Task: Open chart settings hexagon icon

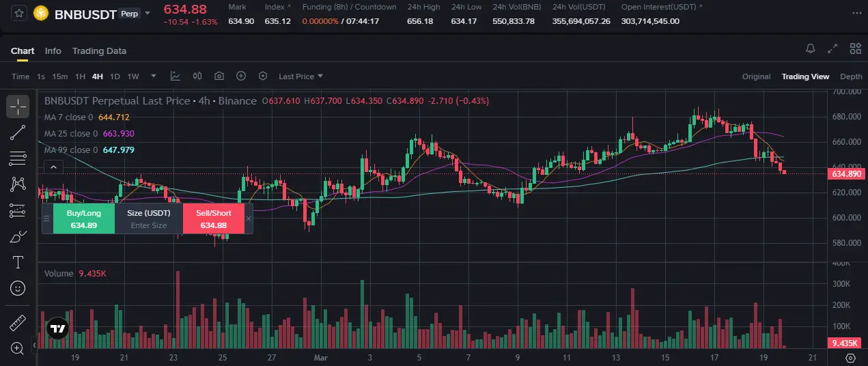Action: tap(263, 76)
